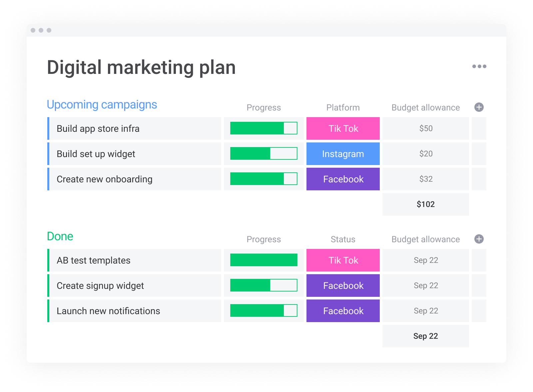Click the Platform column header
This screenshot has height=392, width=533.
click(x=343, y=107)
